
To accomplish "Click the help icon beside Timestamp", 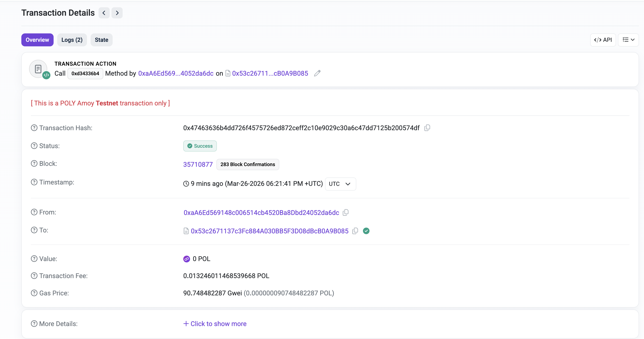I will click(x=34, y=182).
